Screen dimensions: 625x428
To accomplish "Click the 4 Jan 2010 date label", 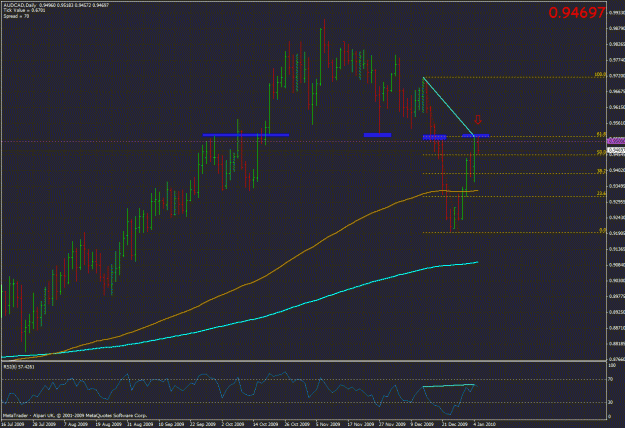I will (x=485, y=424).
